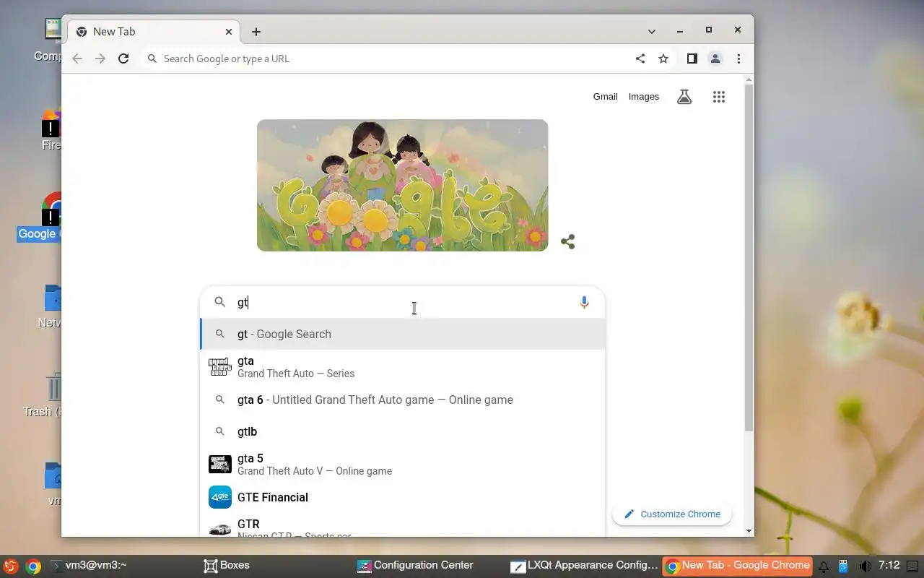Bookmark this tab with the star icon

coord(663,59)
